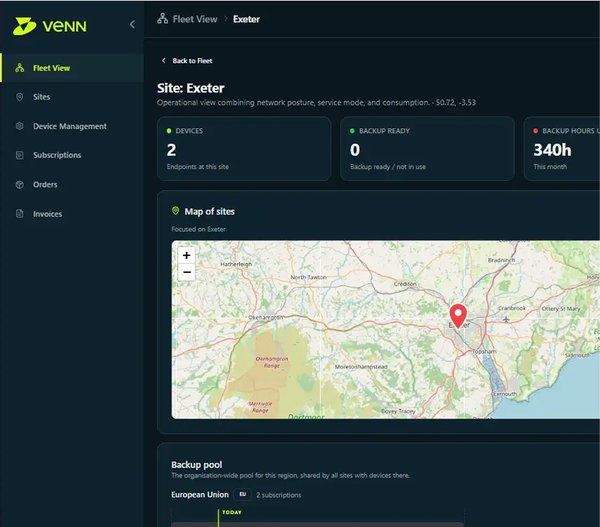This screenshot has width=600, height=527.
Task: Click the Fleet View sidebar icon
Action: click(20, 68)
